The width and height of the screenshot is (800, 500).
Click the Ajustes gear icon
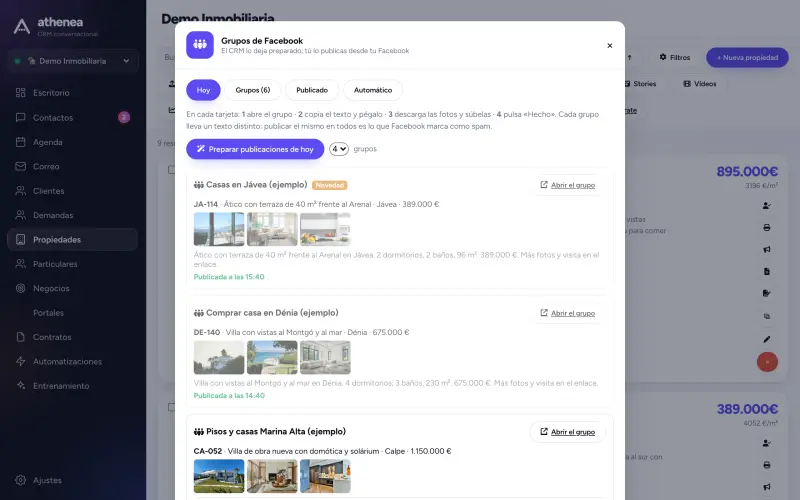(x=20, y=480)
